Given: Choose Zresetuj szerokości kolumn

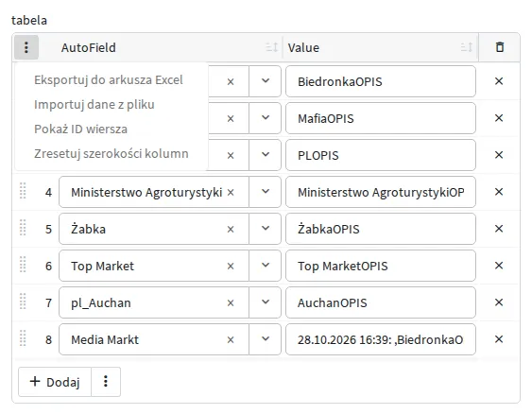Looking at the screenshot, I should [112, 154].
